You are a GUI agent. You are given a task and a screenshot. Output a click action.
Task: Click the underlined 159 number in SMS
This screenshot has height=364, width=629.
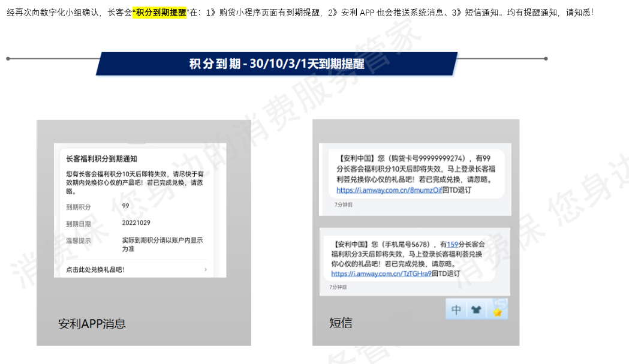click(453, 244)
